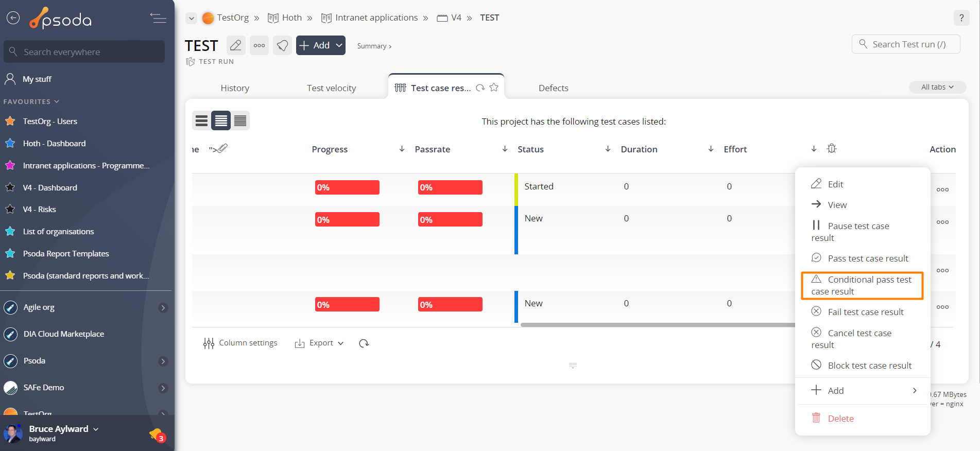Refresh the table using the reload icon
The height and width of the screenshot is (451, 980).
point(364,343)
